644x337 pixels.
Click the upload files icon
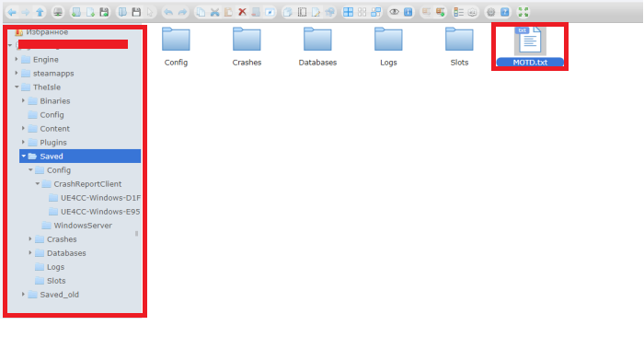(104, 12)
